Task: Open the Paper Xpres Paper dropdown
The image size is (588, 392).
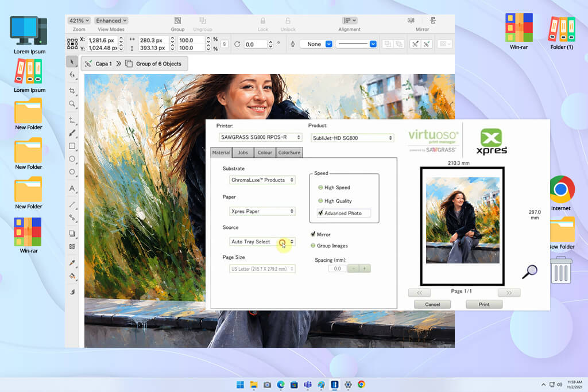Action: point(262,211)
